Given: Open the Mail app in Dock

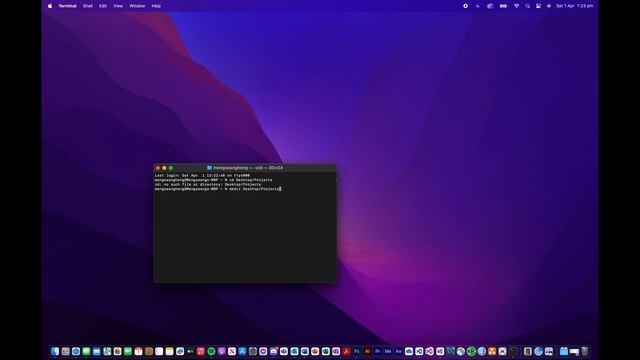Looking at the screenshot, I should click(x=97, y=351).
